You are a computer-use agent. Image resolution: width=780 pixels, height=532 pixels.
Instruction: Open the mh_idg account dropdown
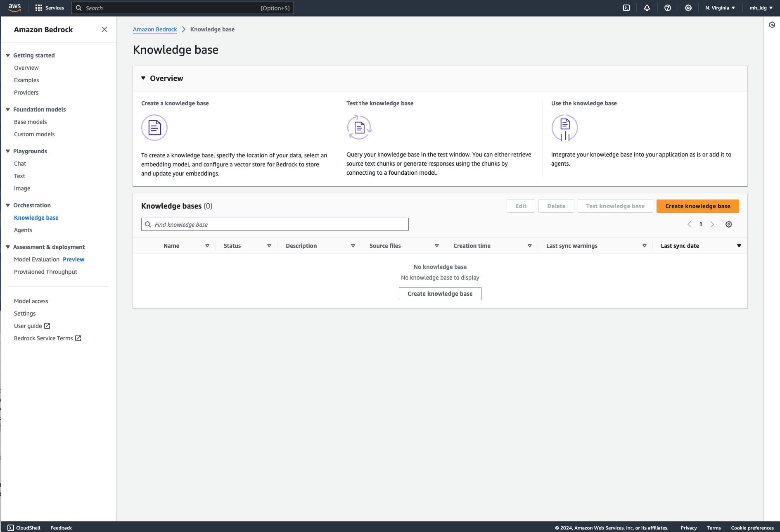761,8
